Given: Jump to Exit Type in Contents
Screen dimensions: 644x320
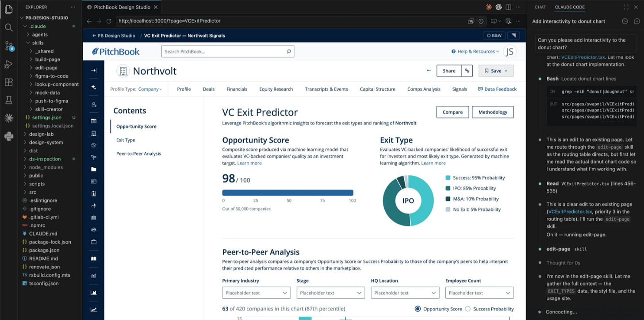Looking at the screenshot, I should point(126,140).
